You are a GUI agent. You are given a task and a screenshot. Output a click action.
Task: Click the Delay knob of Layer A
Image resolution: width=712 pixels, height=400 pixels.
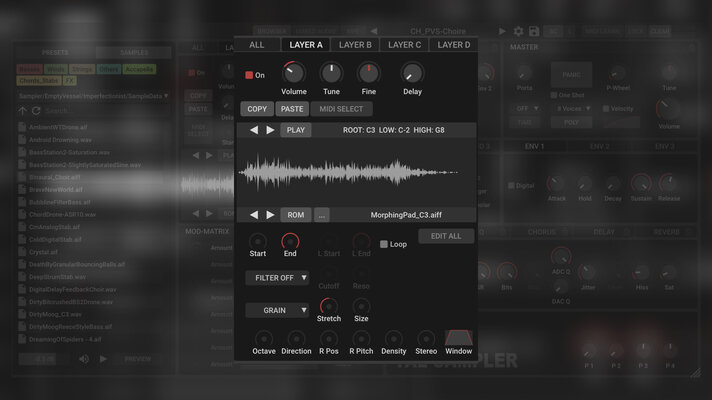(412, 73)
